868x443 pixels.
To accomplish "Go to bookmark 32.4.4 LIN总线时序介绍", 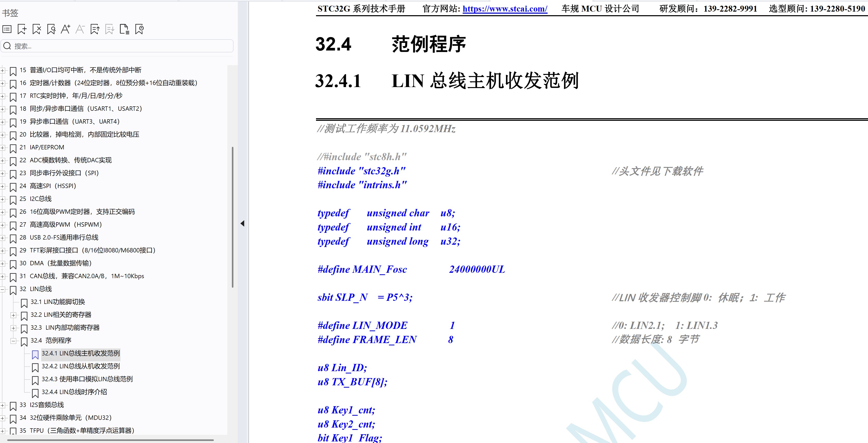I will tap(74, 392).
